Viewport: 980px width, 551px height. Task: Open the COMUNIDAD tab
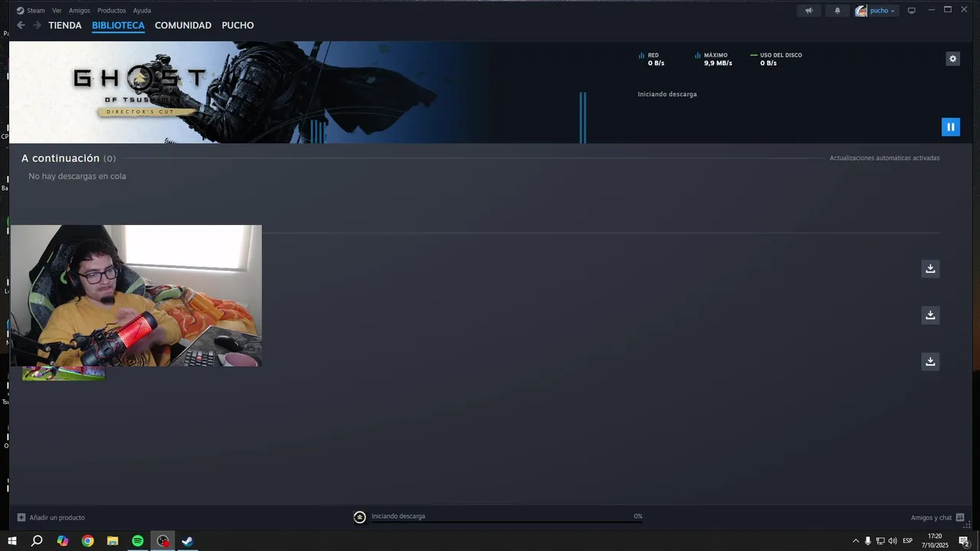click(x=183, y=25)
